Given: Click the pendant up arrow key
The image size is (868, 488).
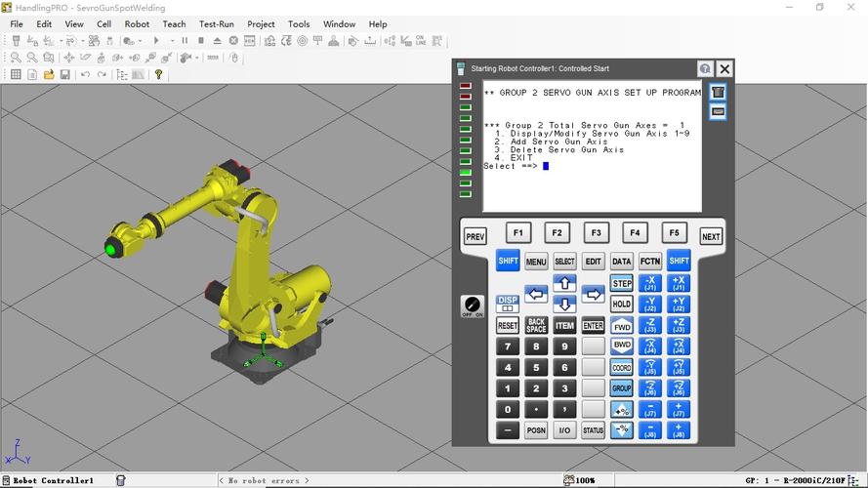Looking at the screenshot, I should [x=564, y=283].
